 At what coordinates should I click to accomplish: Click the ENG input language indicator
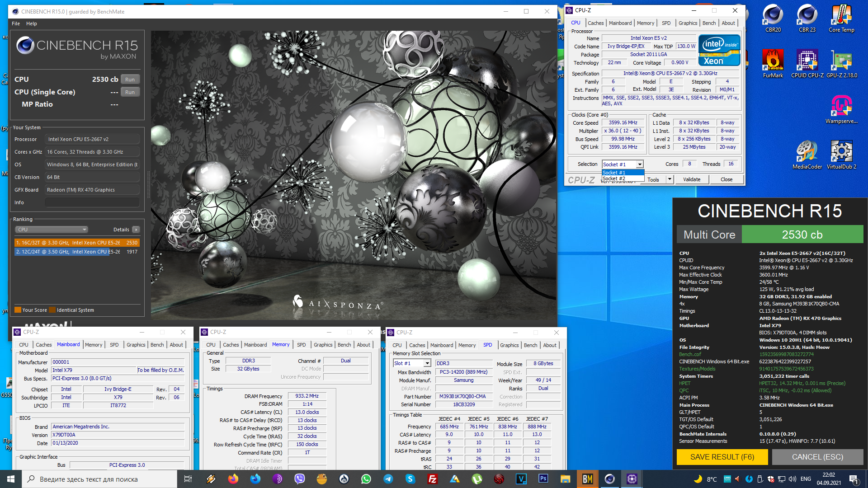(x=806, y=479)
